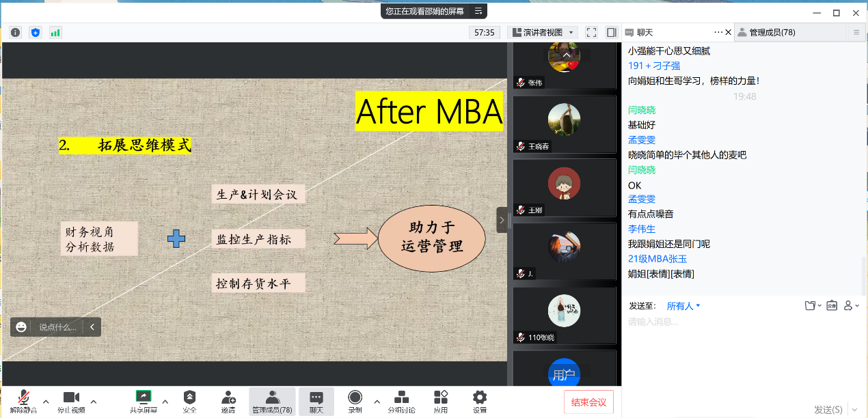Screen dimensions: 868x418
Task: Start recording with the 录制 icon
Action: [x=355, y=401]
